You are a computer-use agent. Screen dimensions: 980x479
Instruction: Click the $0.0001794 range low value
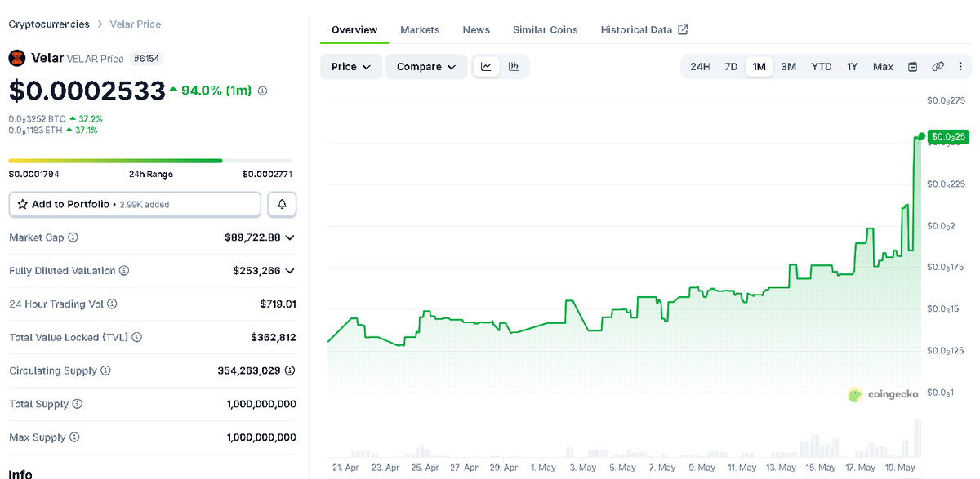tap(33, 174)
